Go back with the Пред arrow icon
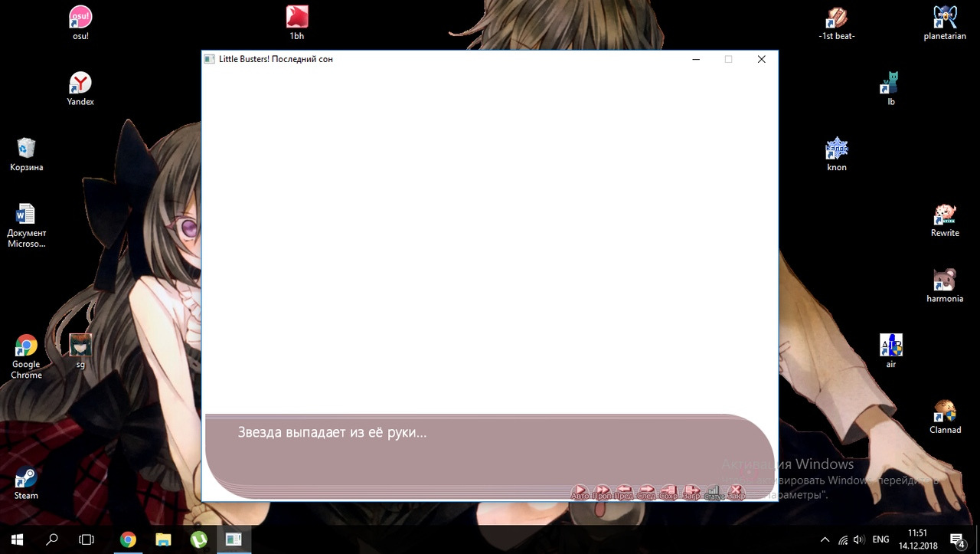980x554 pixels. tap(624, 492)
